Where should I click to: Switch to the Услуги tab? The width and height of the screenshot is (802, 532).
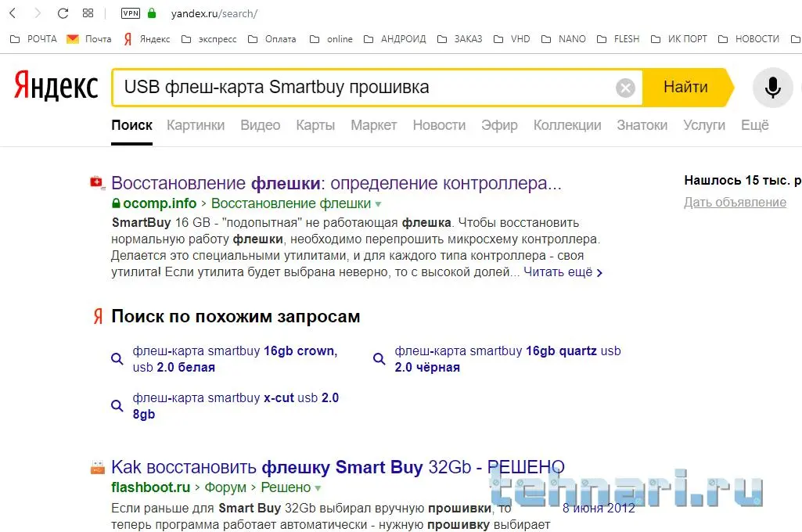click(x=704, y=125)
